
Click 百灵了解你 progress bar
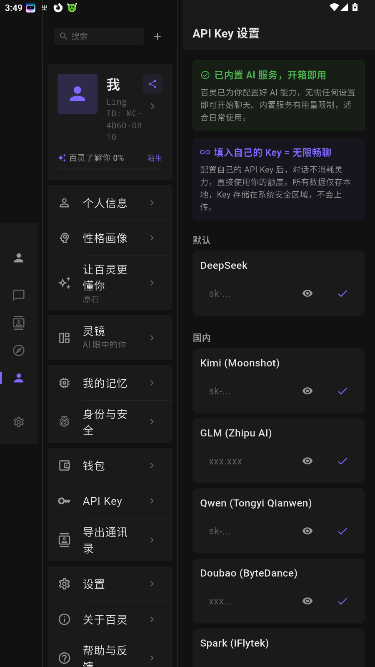click(110, 169)
